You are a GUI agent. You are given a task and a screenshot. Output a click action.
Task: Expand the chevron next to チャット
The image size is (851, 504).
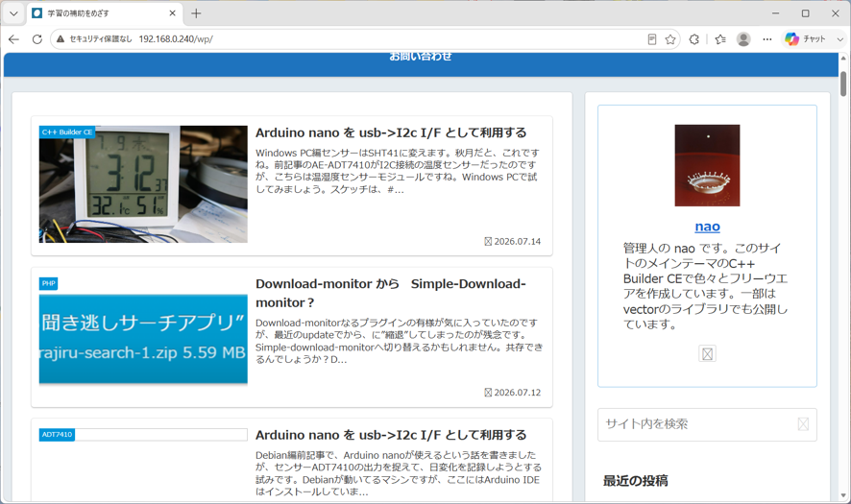(x=839, y=39)
